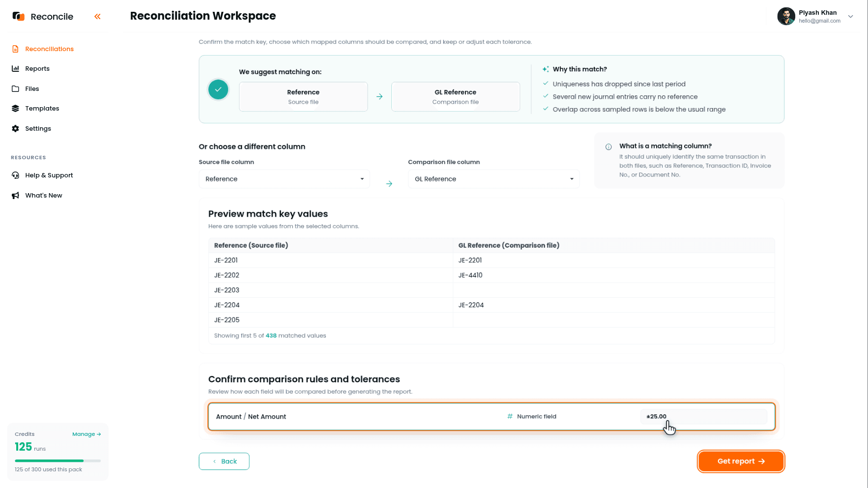Open Files folder icon in sidebar
The image size is (868, 488).
pyautogui.click(x=15, y=89)
